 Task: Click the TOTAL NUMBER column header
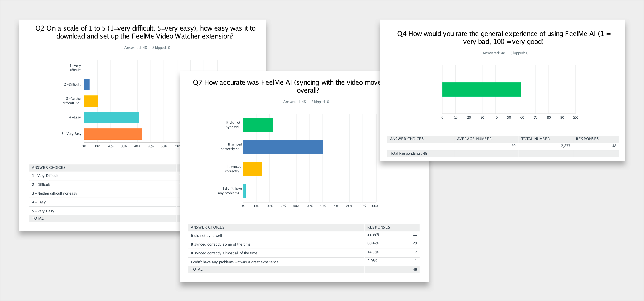coord(535,139)
